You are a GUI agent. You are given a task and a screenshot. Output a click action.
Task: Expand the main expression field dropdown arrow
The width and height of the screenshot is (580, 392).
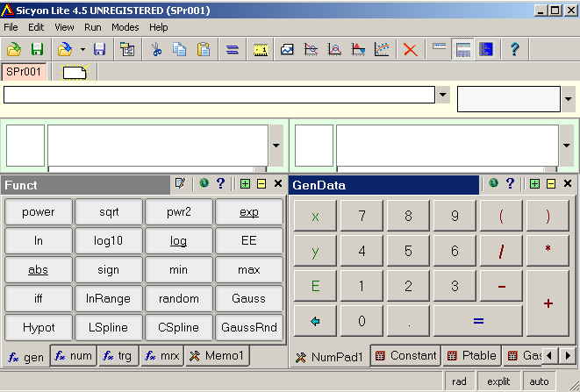(x=443, y=95)
